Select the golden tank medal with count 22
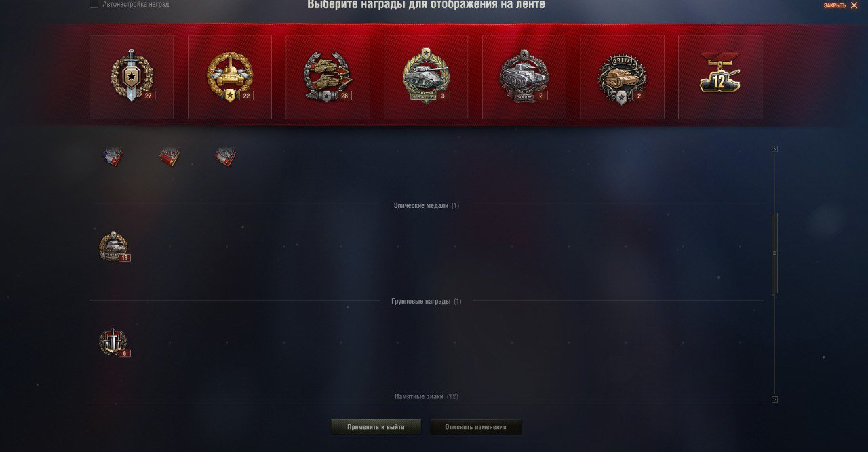The image size is (868, 452). click(230, 77)
